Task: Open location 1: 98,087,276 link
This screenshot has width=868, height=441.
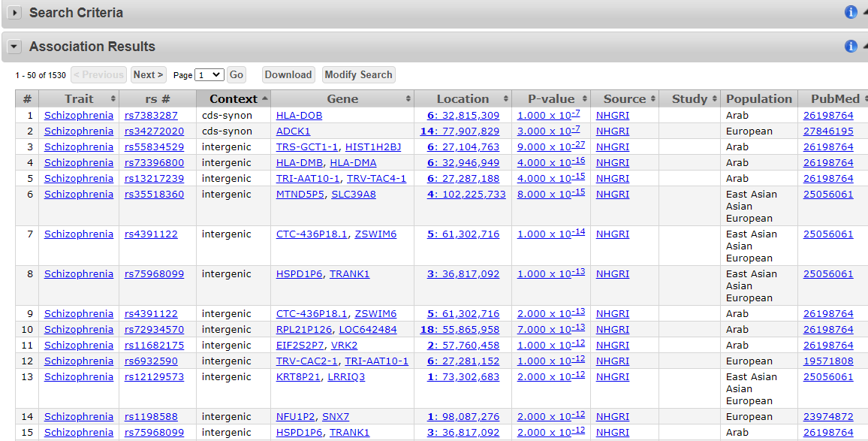Action: 463,417
